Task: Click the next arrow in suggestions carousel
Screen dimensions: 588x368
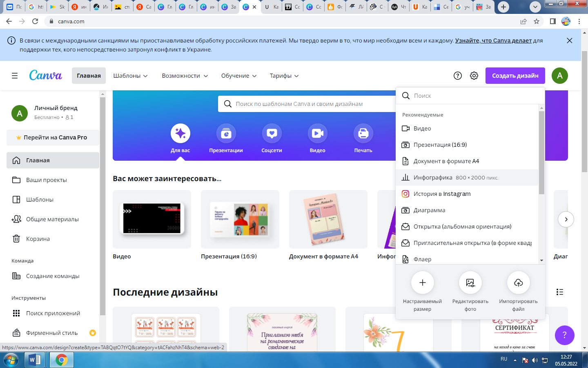Action: (566, 219)
